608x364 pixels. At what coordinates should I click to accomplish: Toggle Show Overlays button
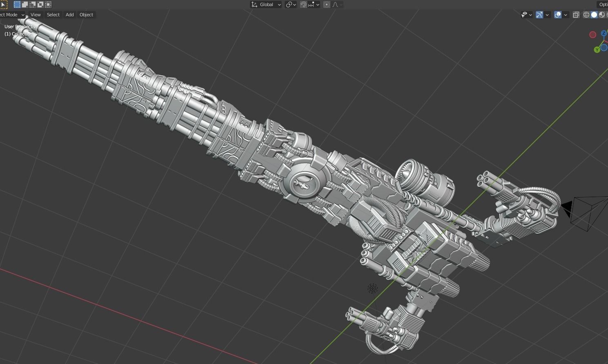tap(558, 15)
